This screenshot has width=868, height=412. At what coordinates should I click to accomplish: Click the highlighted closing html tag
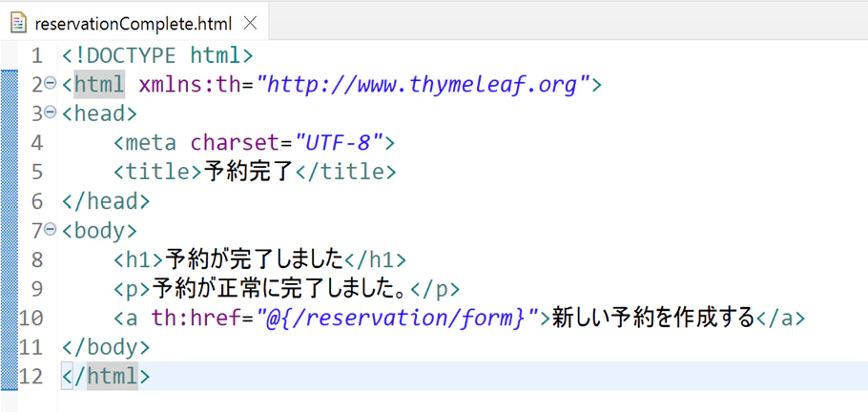click(106, 376)
